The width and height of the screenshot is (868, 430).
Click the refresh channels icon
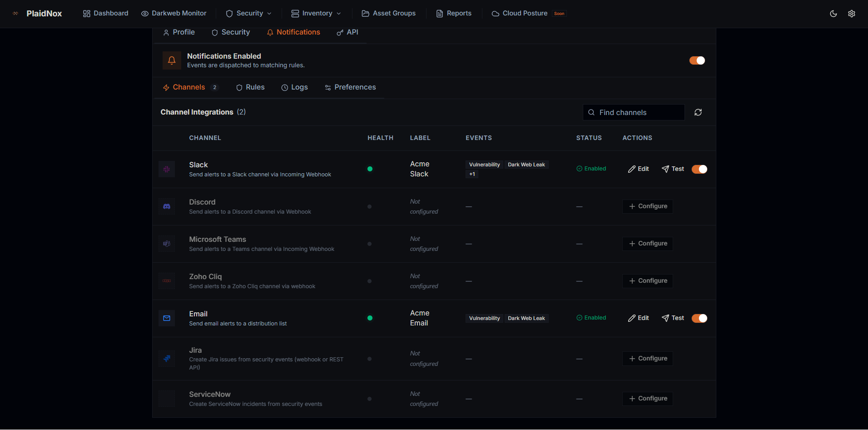[698, 112]
